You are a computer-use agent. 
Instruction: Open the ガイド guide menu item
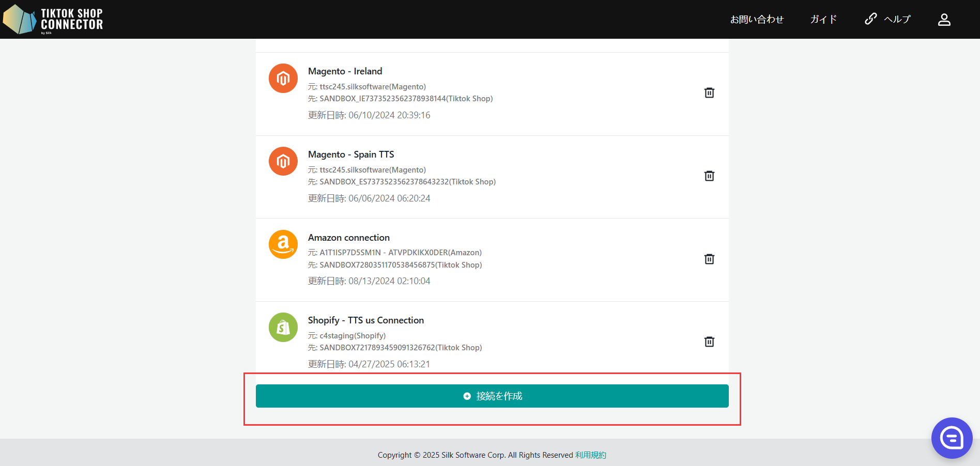[x=823, y=19]
